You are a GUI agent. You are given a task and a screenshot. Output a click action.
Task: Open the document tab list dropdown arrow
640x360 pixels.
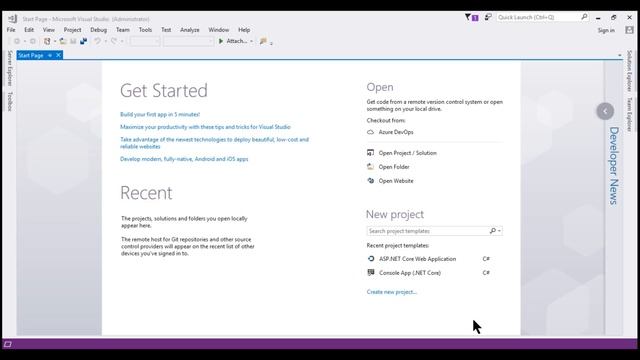click(x=620, y=55)
